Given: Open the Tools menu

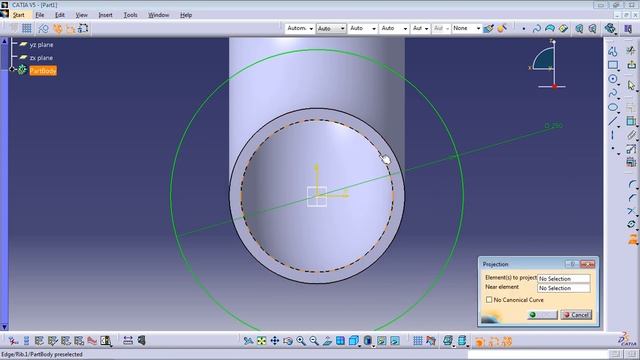Looking at the screenshot, I should point(130,15).
